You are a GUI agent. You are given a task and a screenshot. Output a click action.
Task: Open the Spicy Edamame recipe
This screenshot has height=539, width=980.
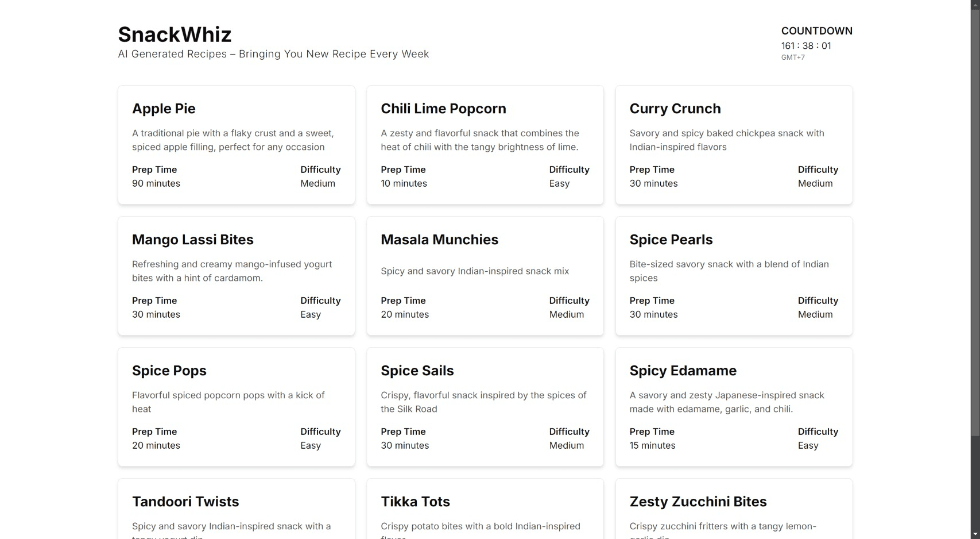[683, 371]
